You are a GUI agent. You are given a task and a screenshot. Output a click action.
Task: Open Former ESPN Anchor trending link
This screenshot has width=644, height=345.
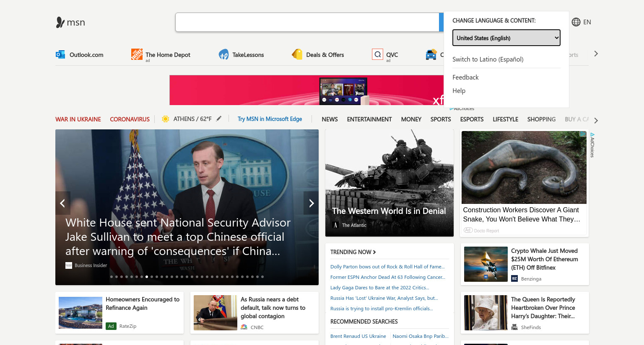coord(388,277)
